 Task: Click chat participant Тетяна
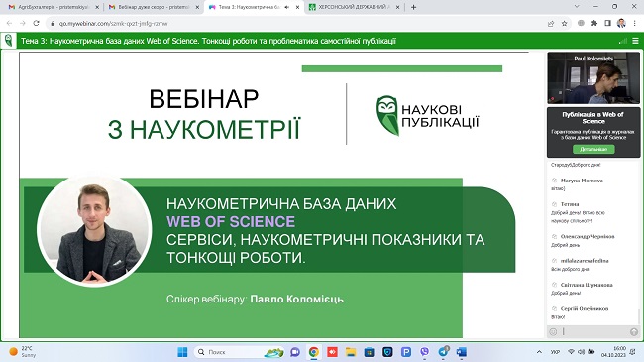[570, 204]
